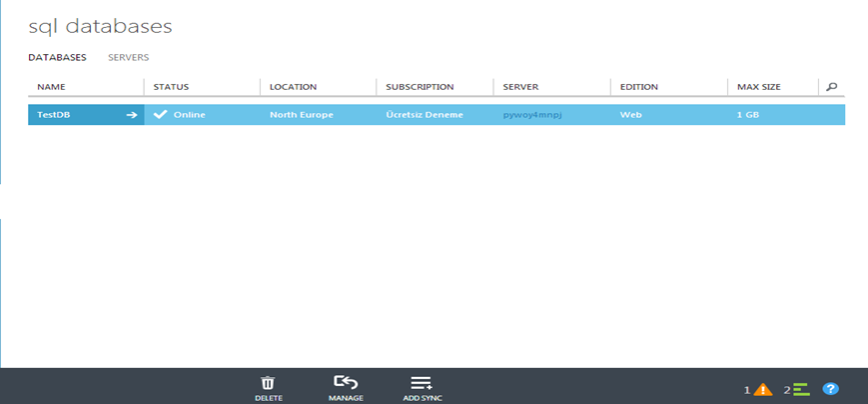This screenshot has height=404, width=868.
Task: Sort by the Location column header
Action: click(293, 87)
